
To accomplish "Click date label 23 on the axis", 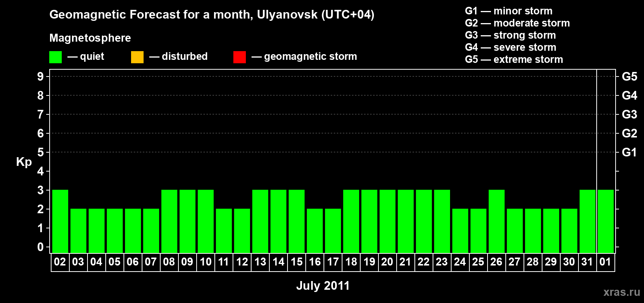I will pyautogui.click(x=442, y=262).
